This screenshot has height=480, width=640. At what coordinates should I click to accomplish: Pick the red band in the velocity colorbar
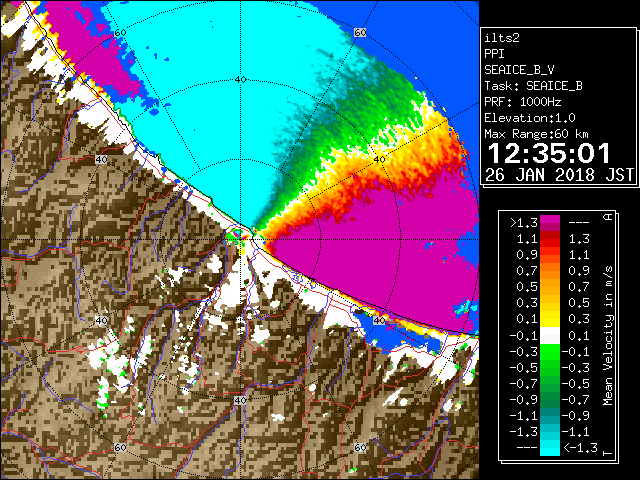(x=550, y=243)
